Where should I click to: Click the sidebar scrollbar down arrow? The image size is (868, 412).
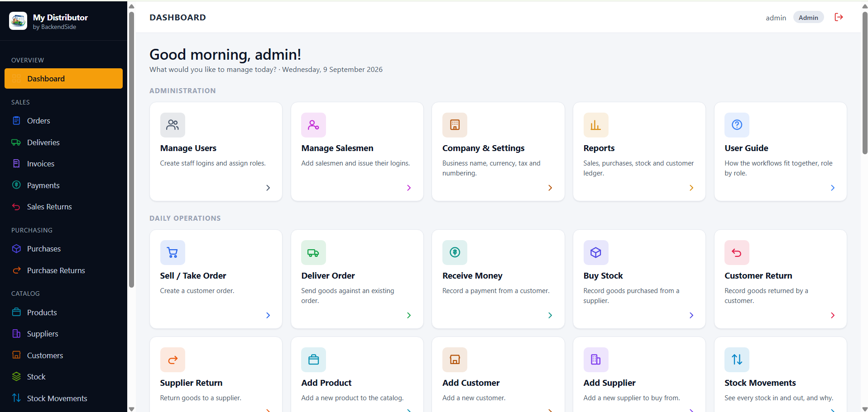click(131, 409)
